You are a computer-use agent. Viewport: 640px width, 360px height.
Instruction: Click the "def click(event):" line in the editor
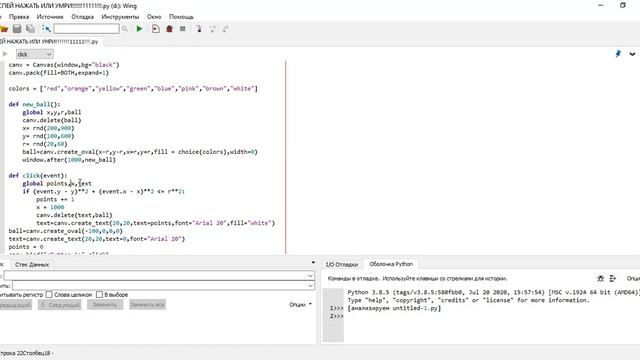click(38, 176)
